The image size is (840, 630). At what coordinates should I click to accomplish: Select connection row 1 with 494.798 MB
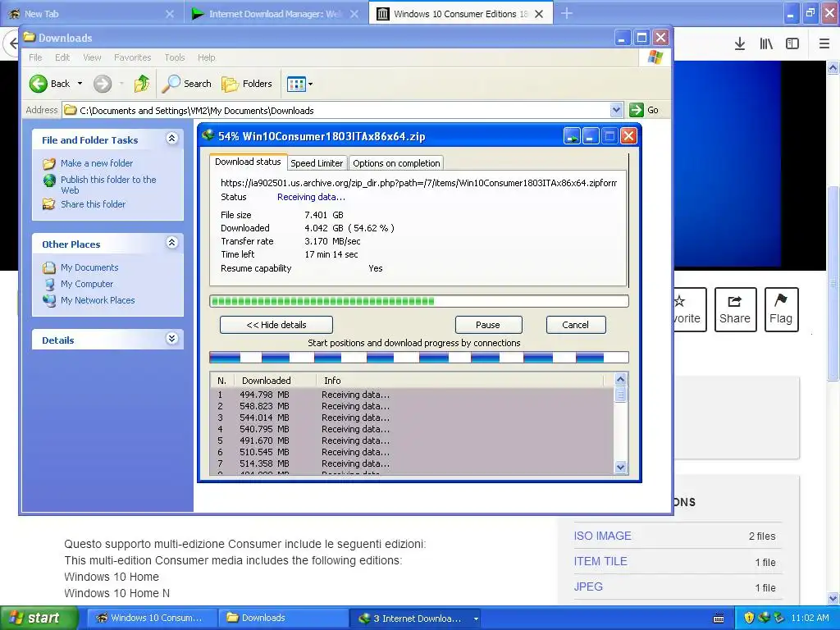(x=412, y=395)
